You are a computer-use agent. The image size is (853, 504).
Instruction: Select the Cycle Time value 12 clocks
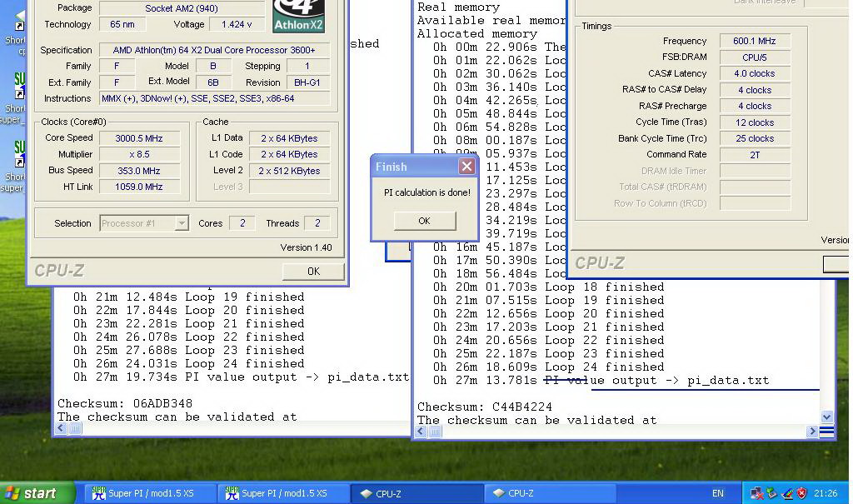[x=755, y=123]
